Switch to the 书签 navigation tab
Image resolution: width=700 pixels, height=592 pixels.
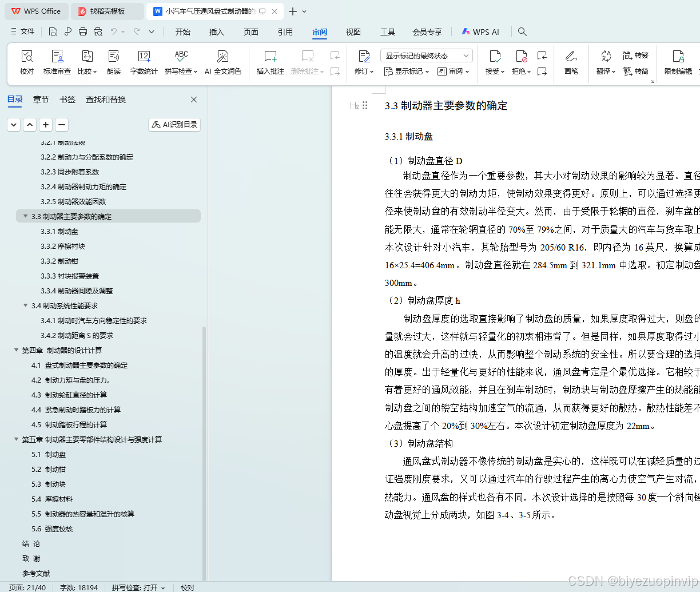(67, 100)
